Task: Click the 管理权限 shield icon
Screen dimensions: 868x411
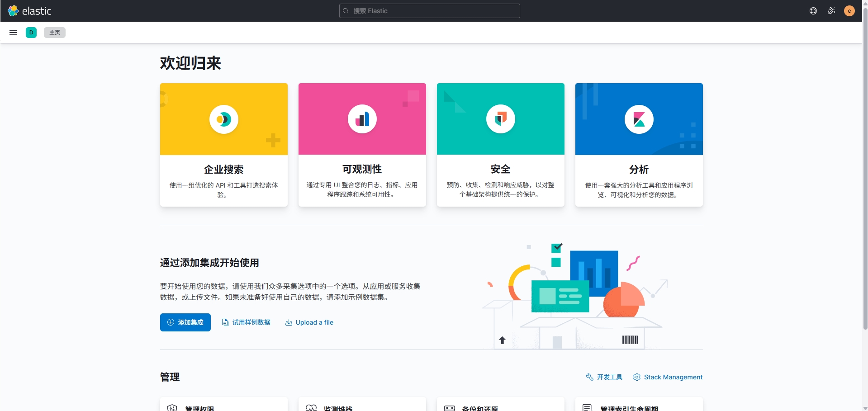Action: pos(173,407)
